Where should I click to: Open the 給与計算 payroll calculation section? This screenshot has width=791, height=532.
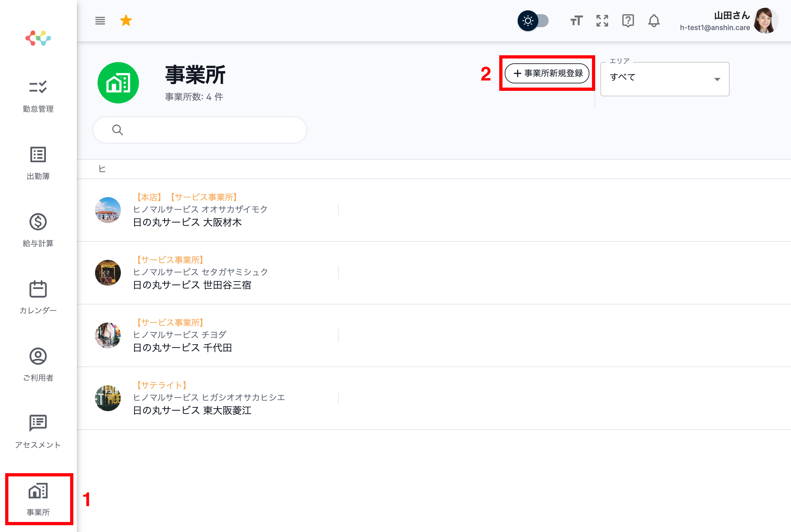pos(38,229)
